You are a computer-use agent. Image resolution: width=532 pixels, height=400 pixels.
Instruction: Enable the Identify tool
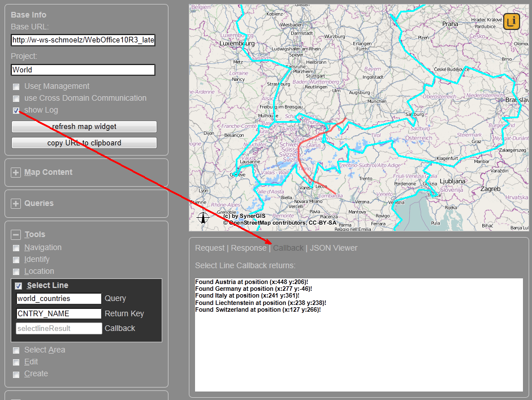[16, 259]
